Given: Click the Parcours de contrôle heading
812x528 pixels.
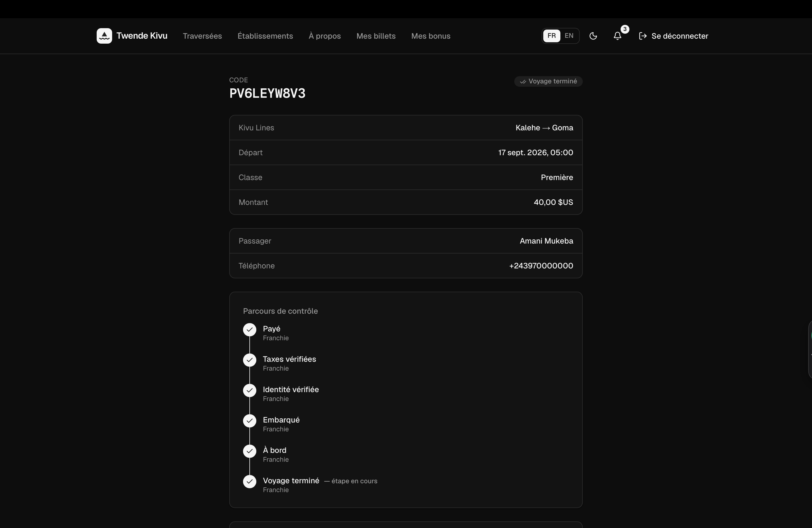Looking at the screenshot, I should 280,311.
